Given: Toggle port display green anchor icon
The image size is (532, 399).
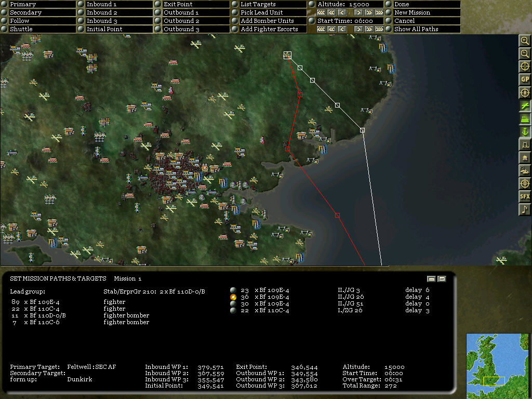Looking at the screenshot, I should click(525, 131).
